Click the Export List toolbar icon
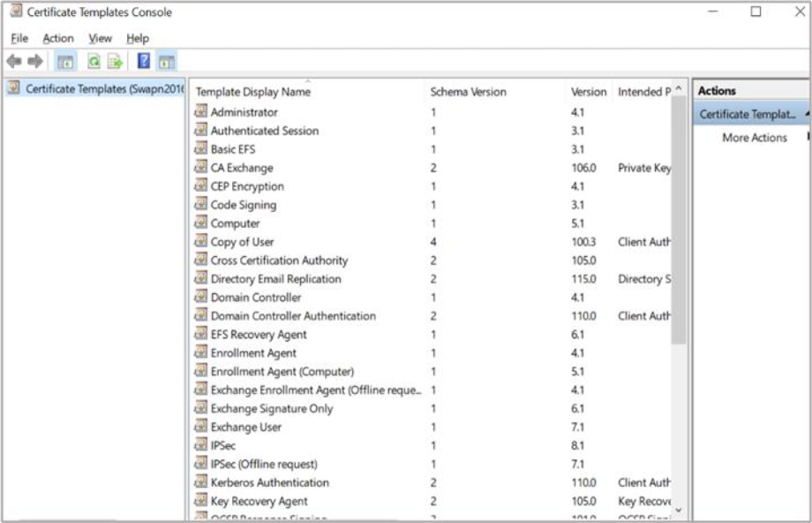The width and height of the screenshot is (812, 523). pyautogui.click(x=115, y=62)
